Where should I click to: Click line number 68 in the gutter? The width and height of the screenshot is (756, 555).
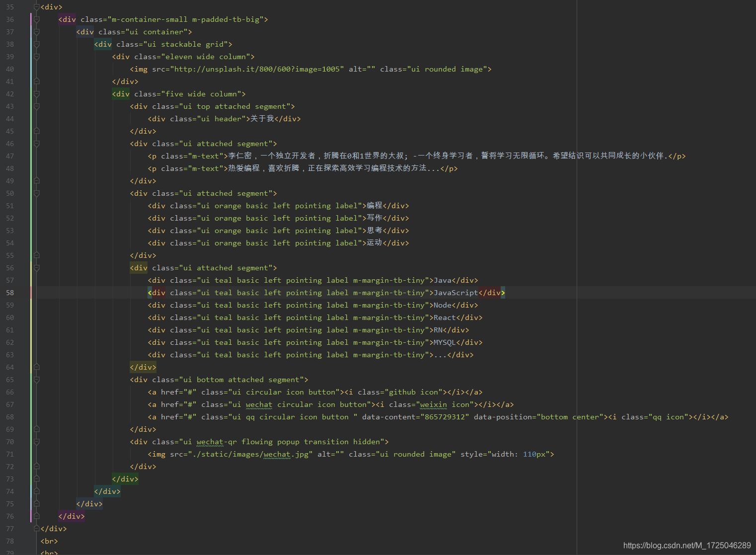click(10, 417)
